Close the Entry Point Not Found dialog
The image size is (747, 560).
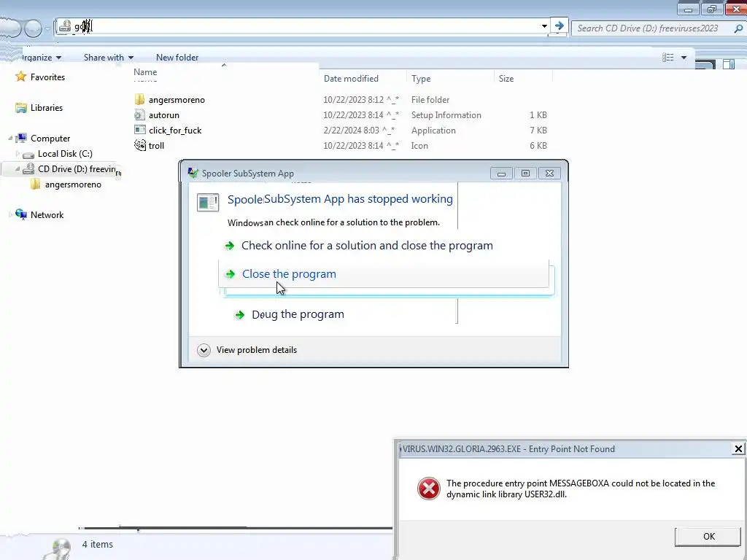[x=738, y=448]
